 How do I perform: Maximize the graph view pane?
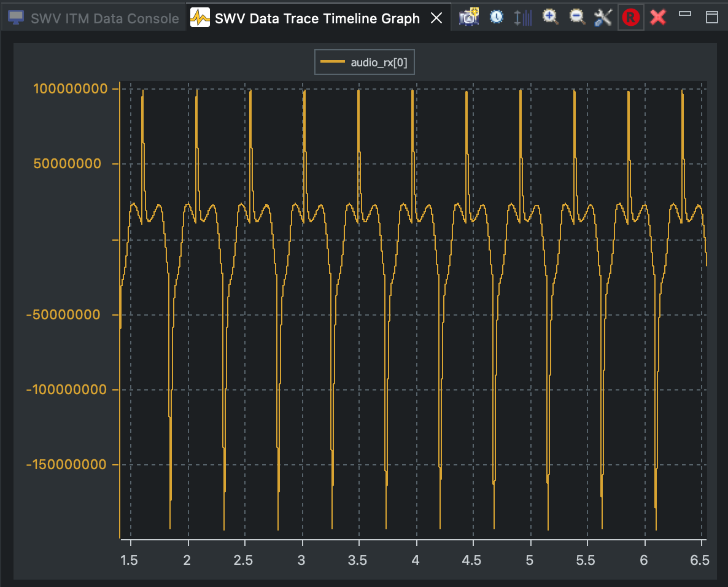[x=712, y=18]
